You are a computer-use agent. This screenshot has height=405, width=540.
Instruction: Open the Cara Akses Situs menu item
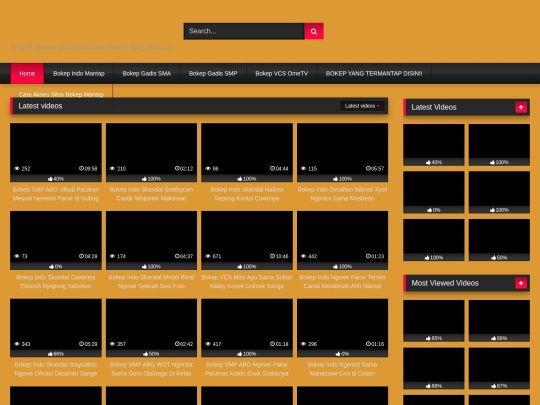61,94
